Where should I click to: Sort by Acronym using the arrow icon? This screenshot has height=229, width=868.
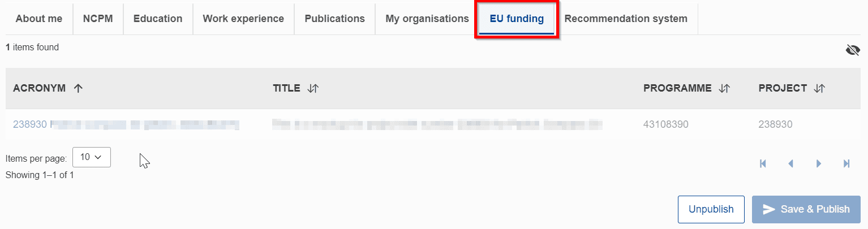(x=78, y=88)
